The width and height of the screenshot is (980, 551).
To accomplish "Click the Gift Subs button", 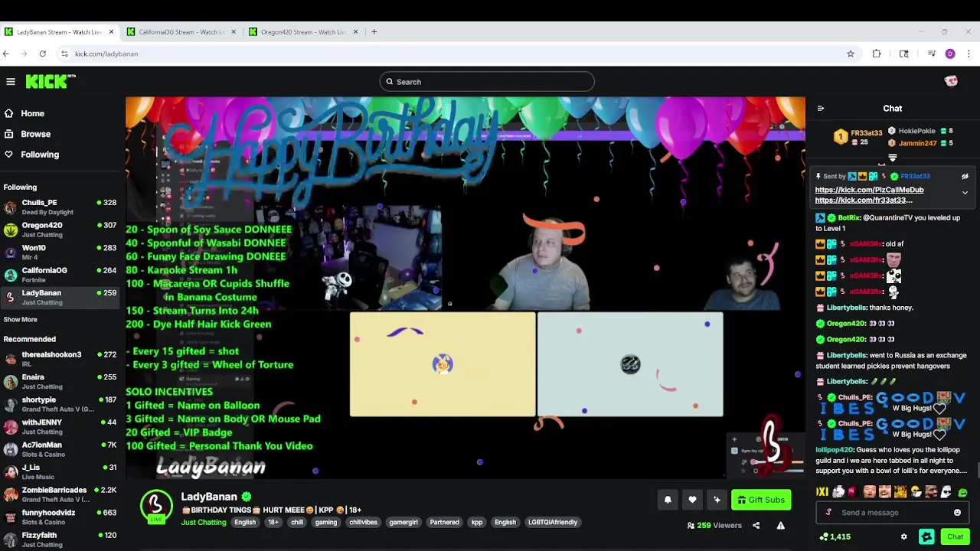I will (761, 500).
